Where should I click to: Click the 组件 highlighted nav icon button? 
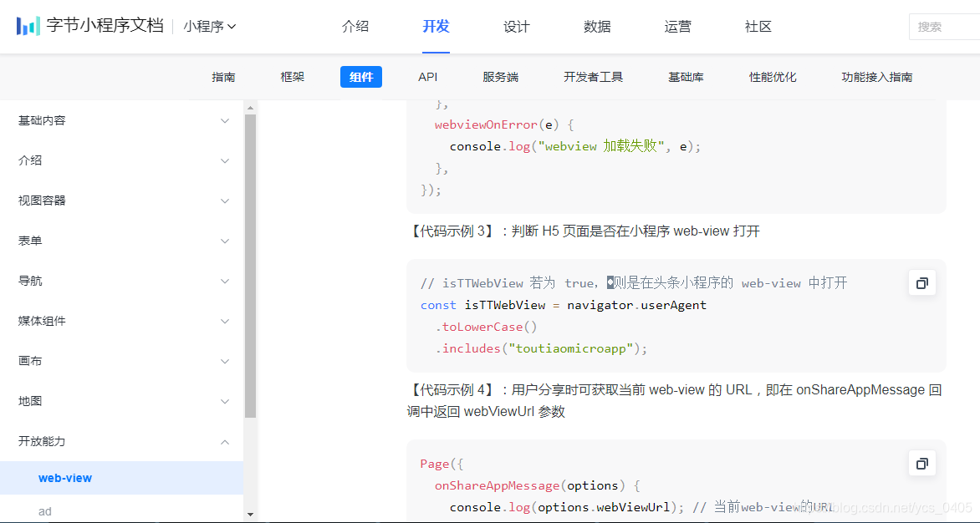(360, 76)
